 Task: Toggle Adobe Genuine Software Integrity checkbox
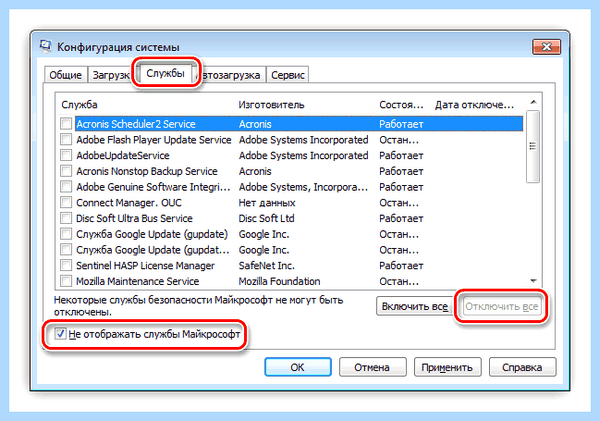coord(66,186)
